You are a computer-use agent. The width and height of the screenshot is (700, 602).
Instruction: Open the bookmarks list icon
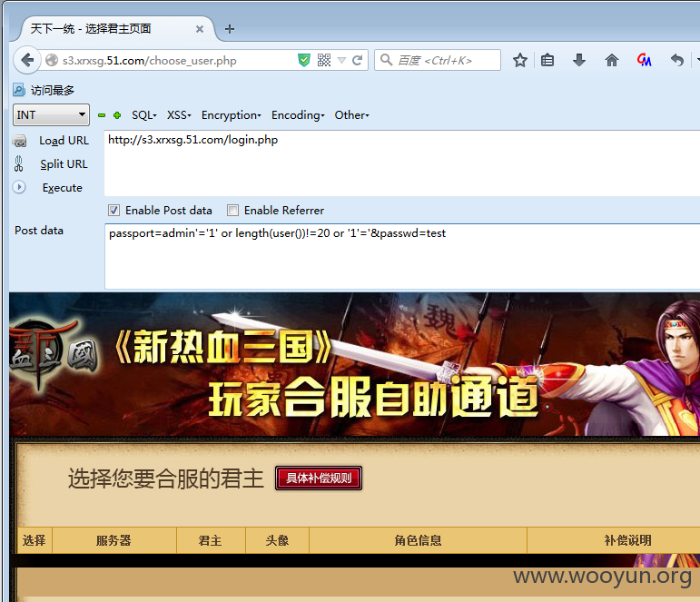coord(547,60)
